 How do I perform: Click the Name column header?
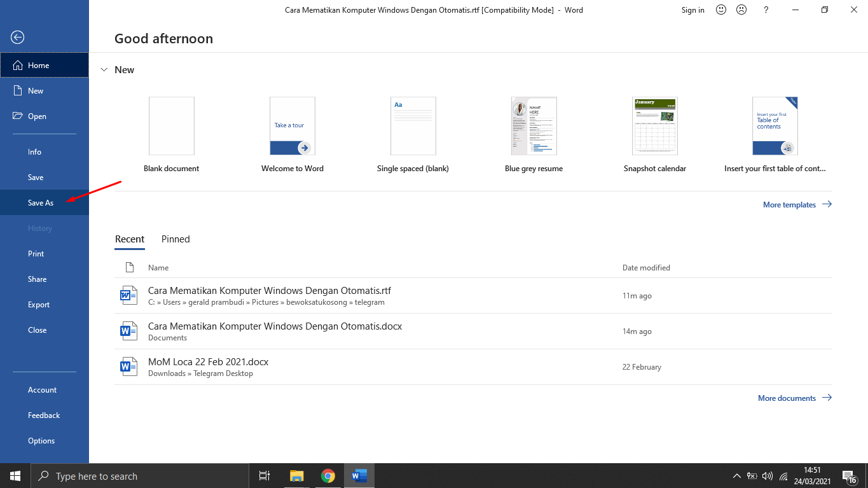158,268
